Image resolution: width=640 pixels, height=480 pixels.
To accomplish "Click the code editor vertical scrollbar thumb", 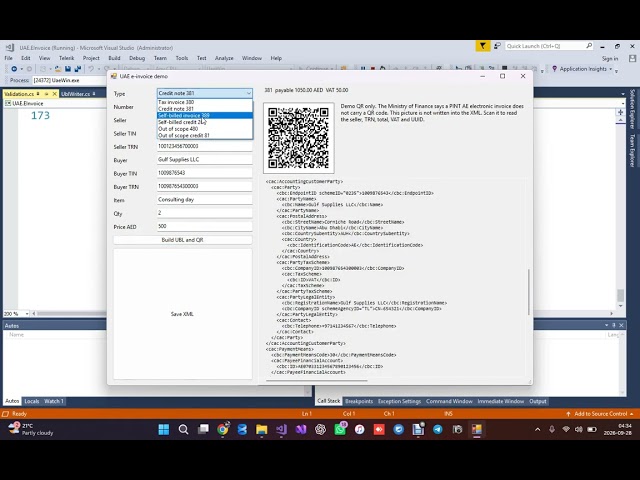I will point(621,295).
